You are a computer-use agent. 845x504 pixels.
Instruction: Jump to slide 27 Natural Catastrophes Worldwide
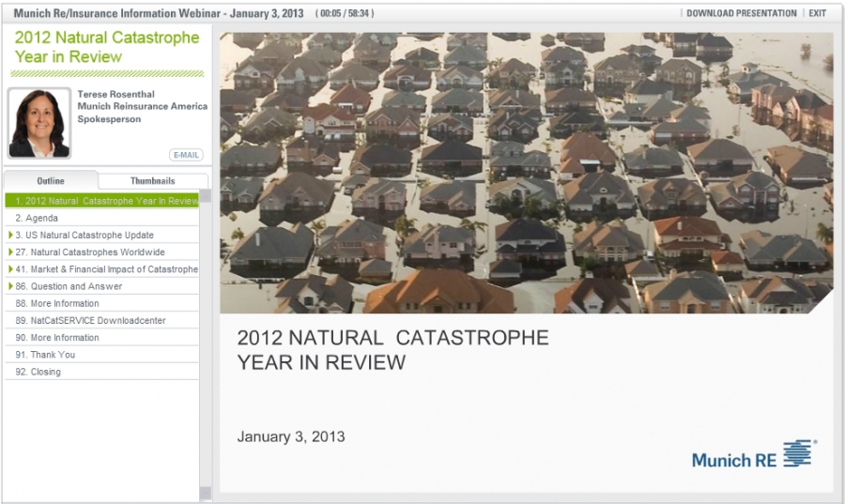point(101,252)
